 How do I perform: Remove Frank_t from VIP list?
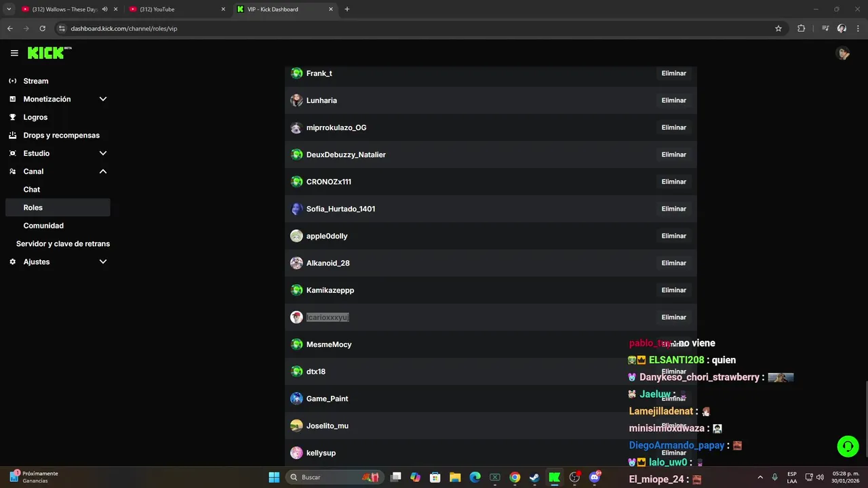click(x=674, y=73)
